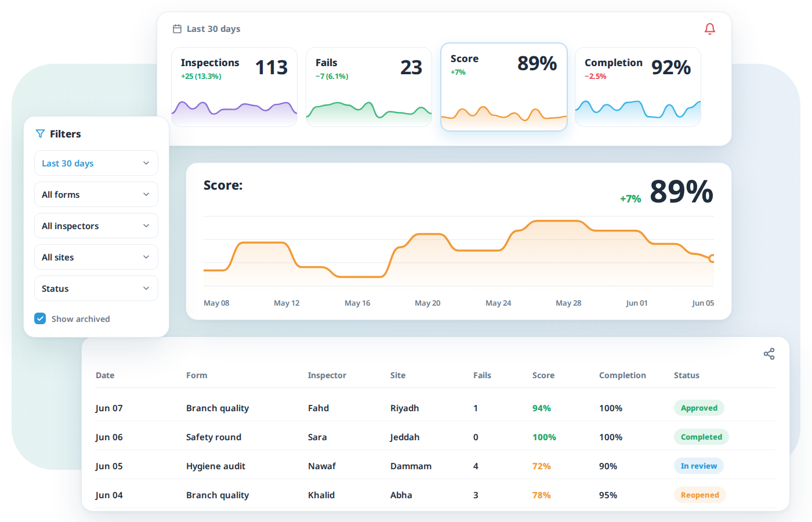
Task: Sort table by Status column header
Action: click(687, 375)
